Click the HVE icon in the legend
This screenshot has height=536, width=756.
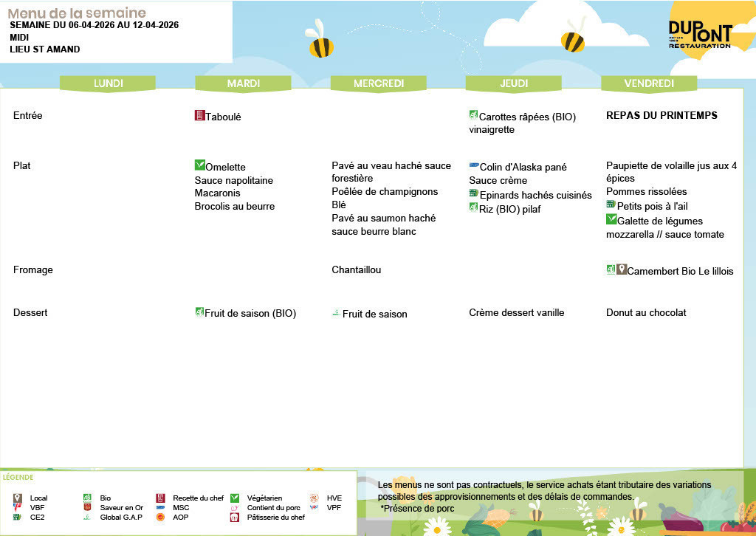[x=313, y=498]
